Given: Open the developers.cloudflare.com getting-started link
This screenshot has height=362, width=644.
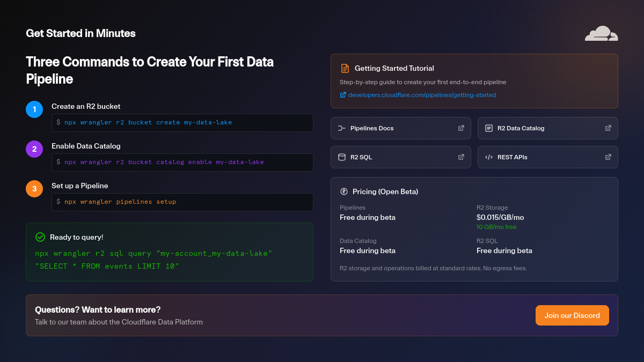Looking at the screenshot, I should point(422,95).
